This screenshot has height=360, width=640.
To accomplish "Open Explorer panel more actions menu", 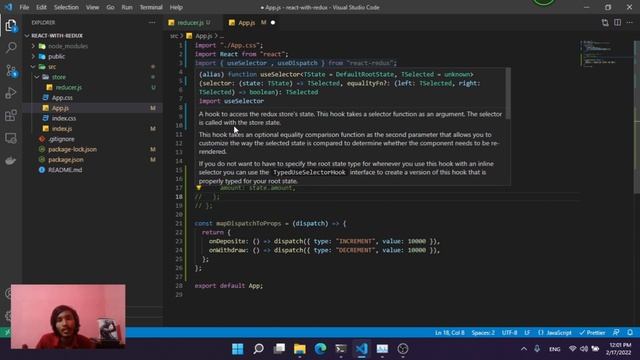I will (152, 22).
